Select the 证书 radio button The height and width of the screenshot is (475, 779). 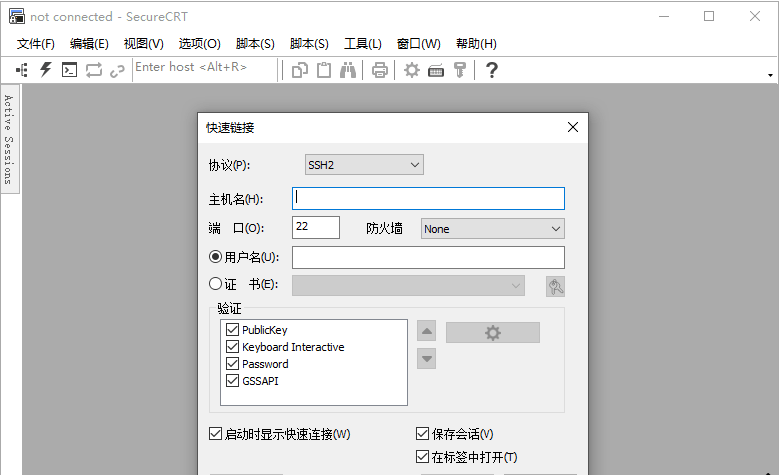pyautogui.click(x=215, y=284)
